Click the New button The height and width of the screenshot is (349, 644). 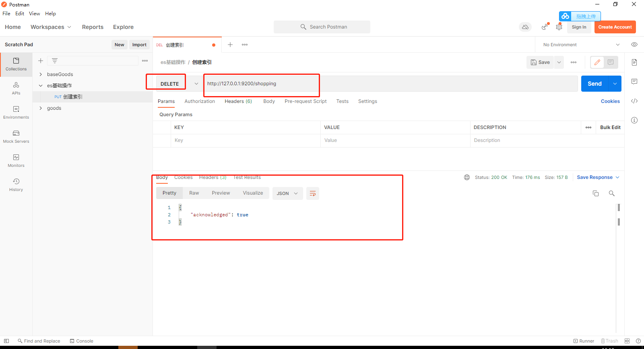tap(119, 45)
